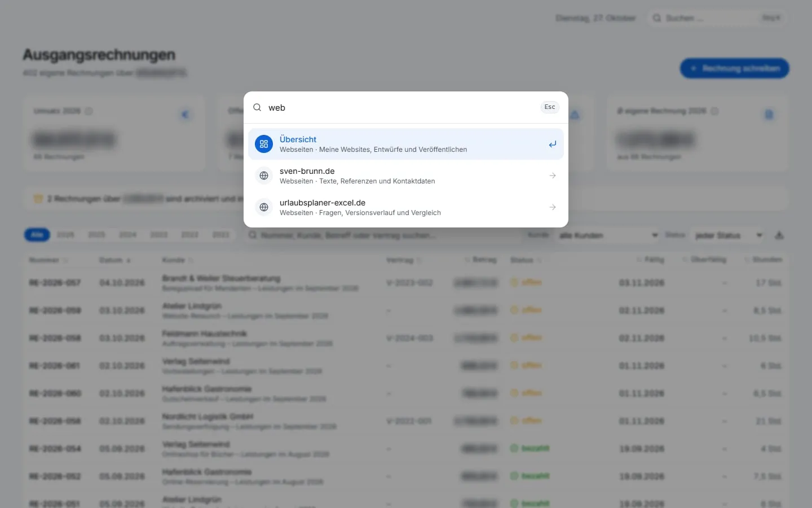Click the enter-arrow icon on the Übersicht row
This screenshot has height=508, width=812.
coord(553,144)
